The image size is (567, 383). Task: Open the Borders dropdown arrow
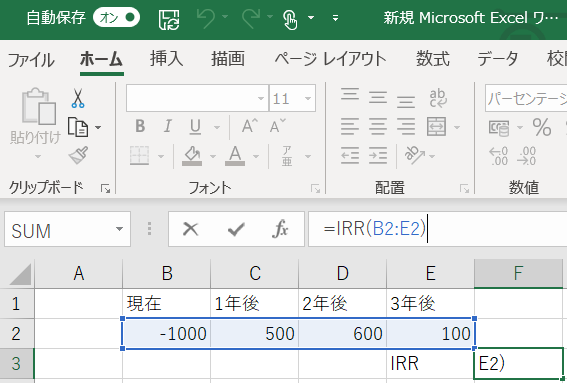pyautogui.click(x=161, y=156)
